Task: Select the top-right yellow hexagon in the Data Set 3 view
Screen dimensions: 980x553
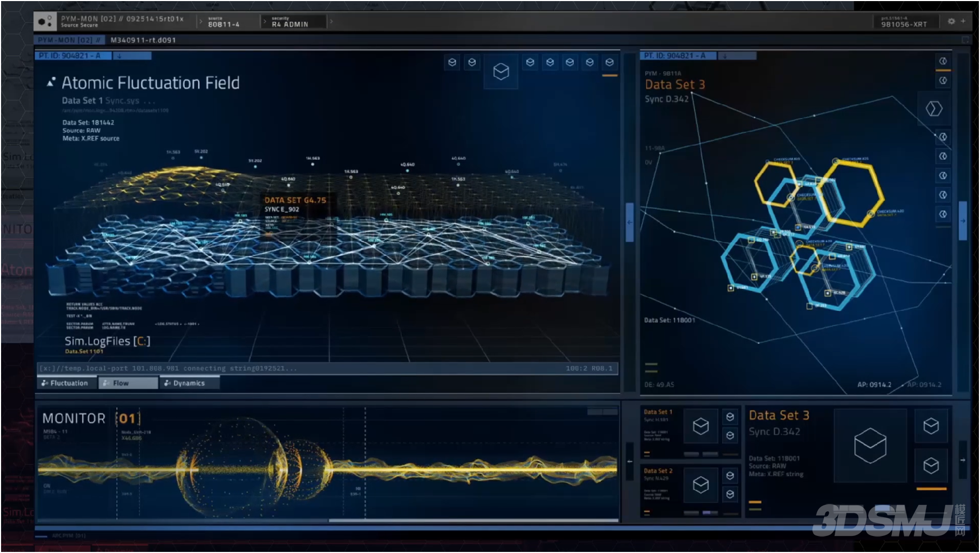Action: point(852,194)
